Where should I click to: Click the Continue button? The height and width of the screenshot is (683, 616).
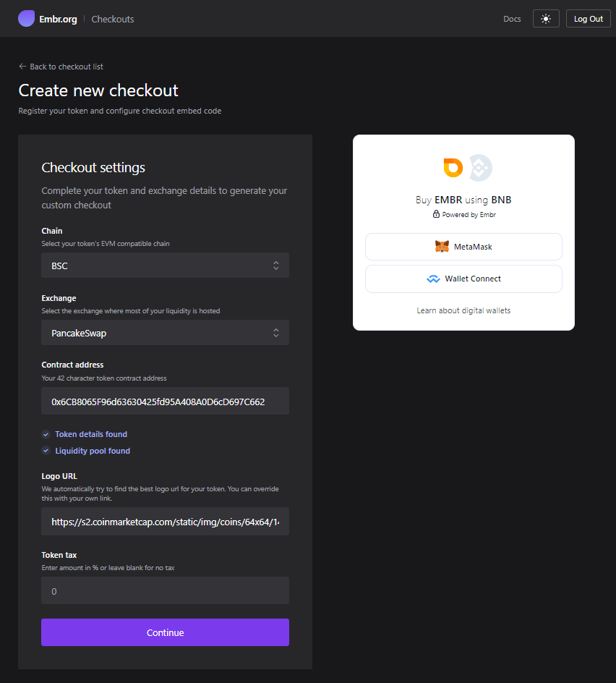tap(165, 632)
